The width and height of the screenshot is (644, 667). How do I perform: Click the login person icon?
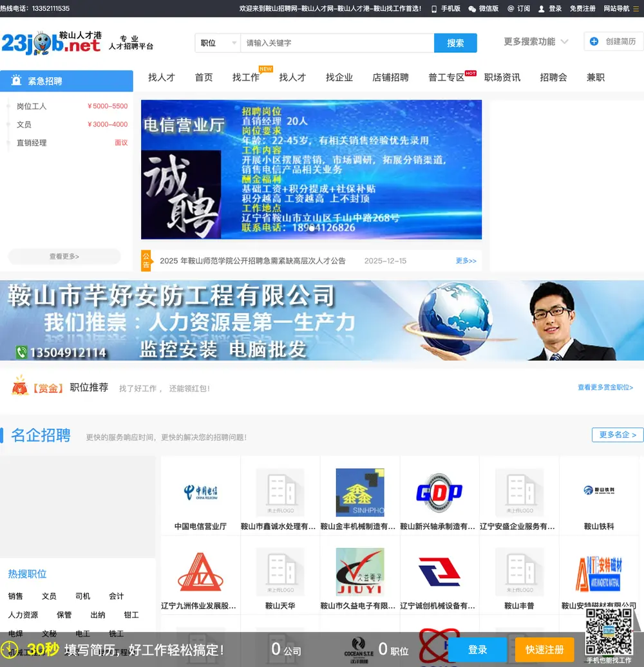coord(541,9)
